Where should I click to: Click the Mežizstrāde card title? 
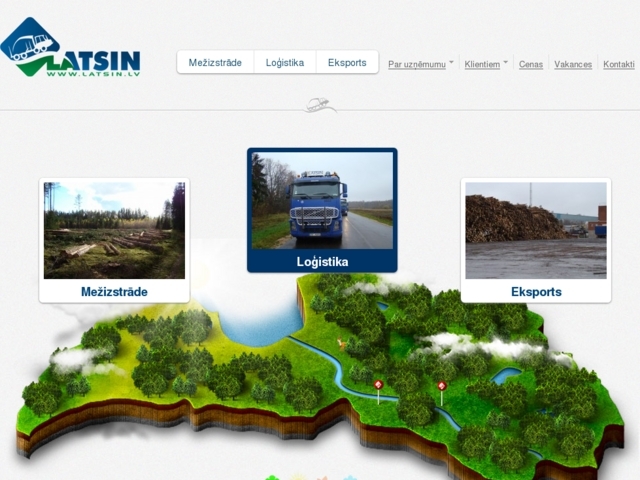(114, 292)
